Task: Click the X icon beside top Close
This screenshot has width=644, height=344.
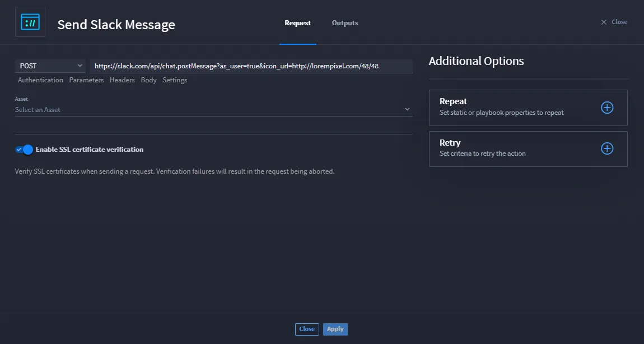Action: pos(604,22)
